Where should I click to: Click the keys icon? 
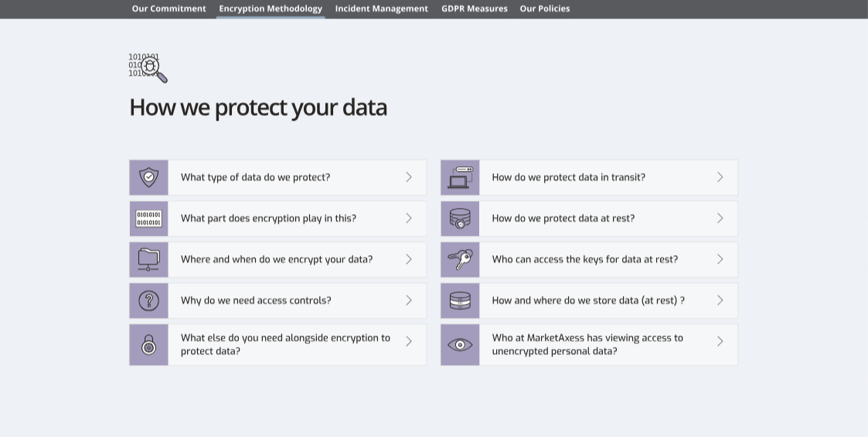460,259
